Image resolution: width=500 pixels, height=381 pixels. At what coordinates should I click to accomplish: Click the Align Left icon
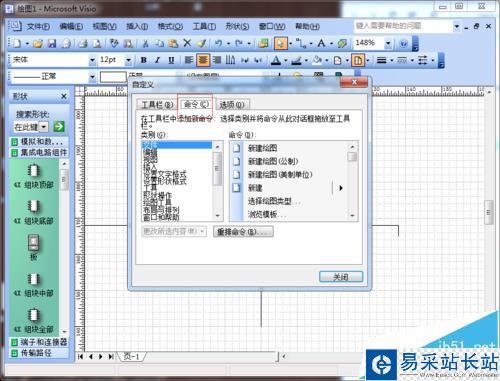pos(189,60)
